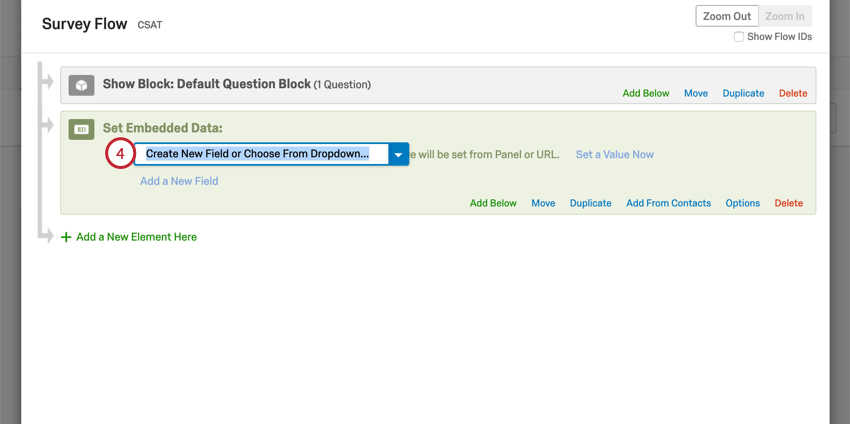Screen dimensions: 850x424
Task: Click the green plus icon to add element
Action: (67, 238)
